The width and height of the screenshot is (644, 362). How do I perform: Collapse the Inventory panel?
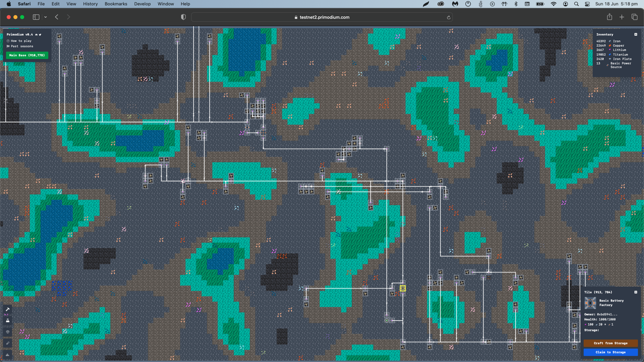pyautogui.click(x=636, y=34)
